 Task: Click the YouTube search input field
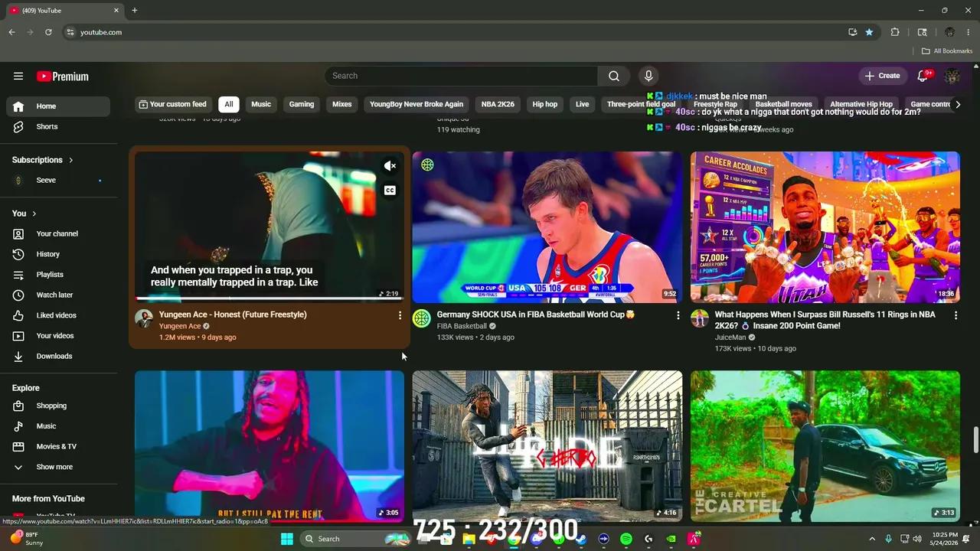coord(462,76)
